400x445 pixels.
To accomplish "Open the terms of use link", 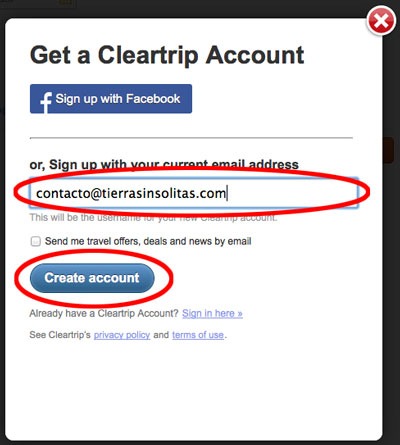I will 198,335.
